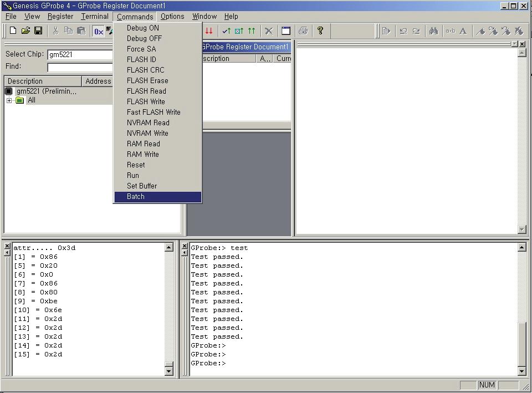
Task: Open the Help menu
Action: pyautogui.click(x=231, y=16)
